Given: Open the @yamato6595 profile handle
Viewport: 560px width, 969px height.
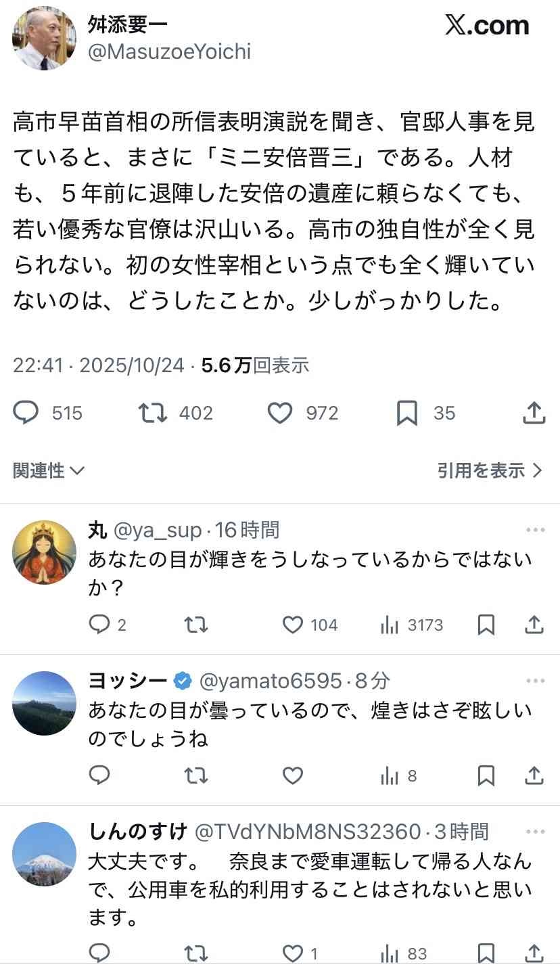Looking at the screenshot, I should pos(269,681).
